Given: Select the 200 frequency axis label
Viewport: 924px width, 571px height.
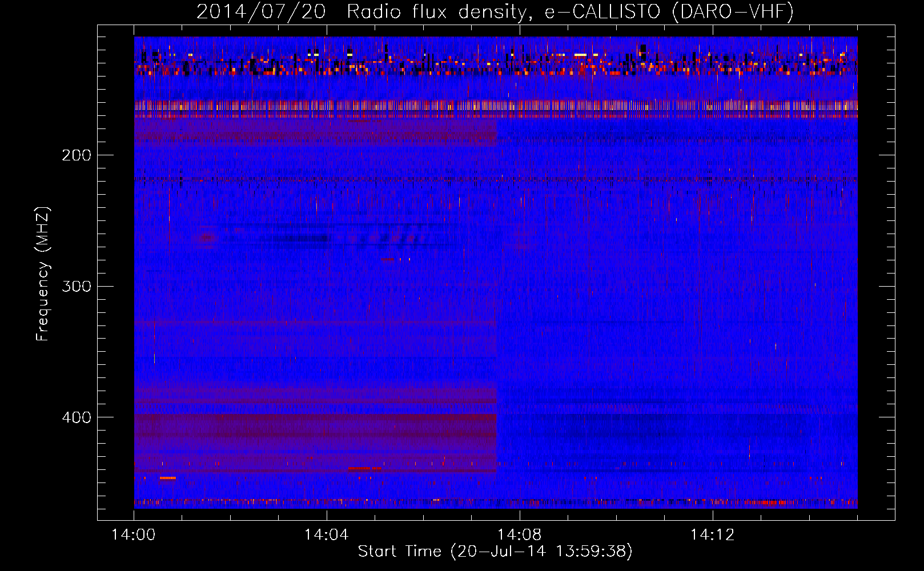Looking at the screenshot, I should (77, 155).
